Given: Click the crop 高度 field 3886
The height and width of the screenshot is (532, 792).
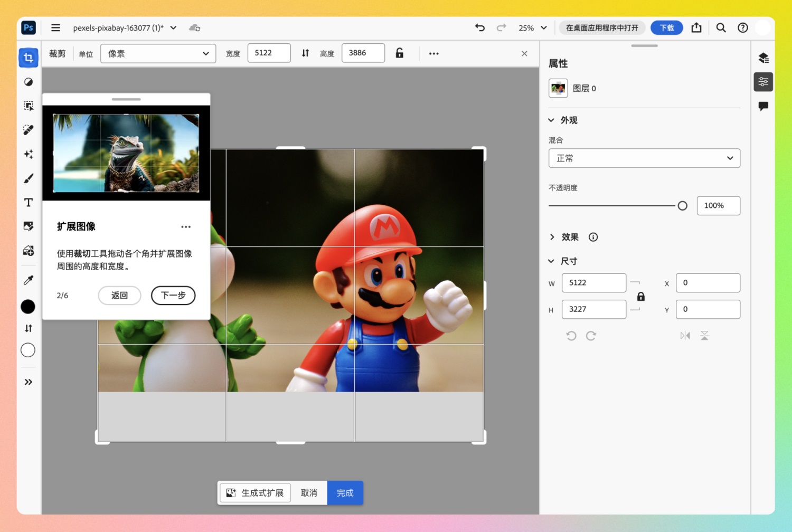Looking at the screenshot, I should [363, 53].
